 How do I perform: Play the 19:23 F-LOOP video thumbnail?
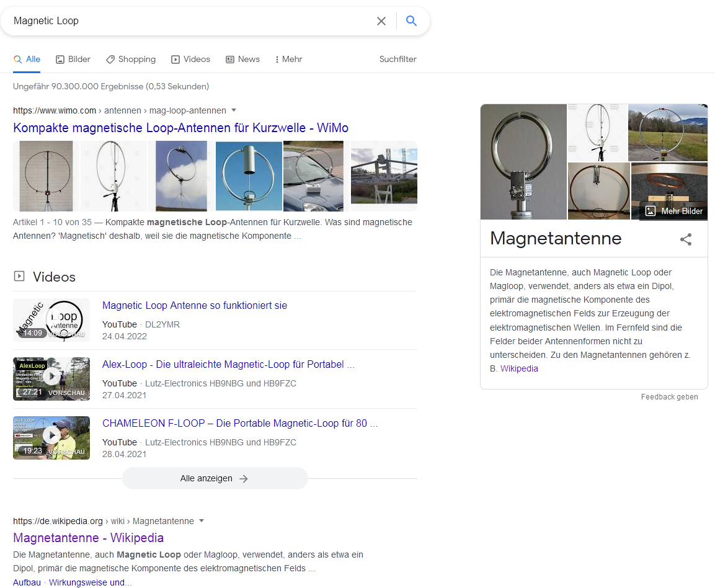(x=51, y=437)
